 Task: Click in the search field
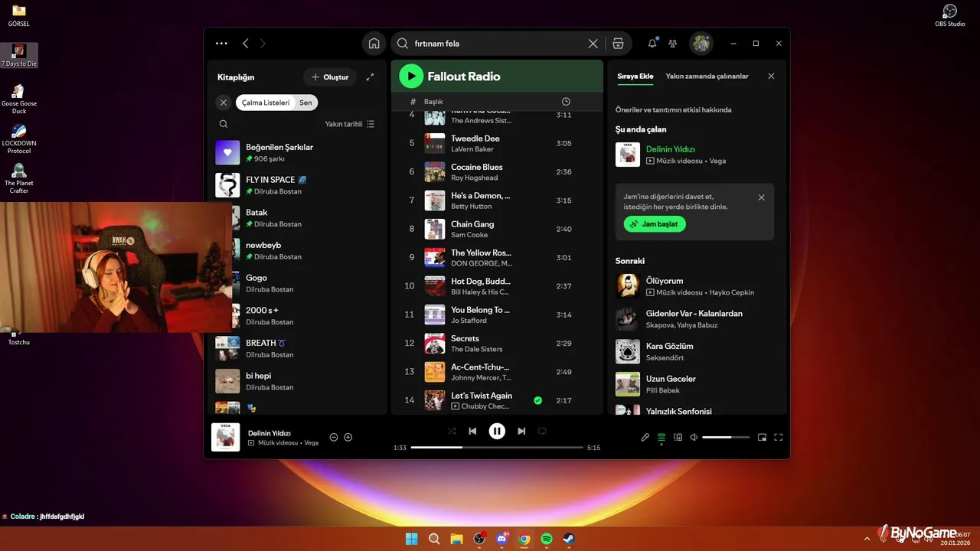point(498,44)
